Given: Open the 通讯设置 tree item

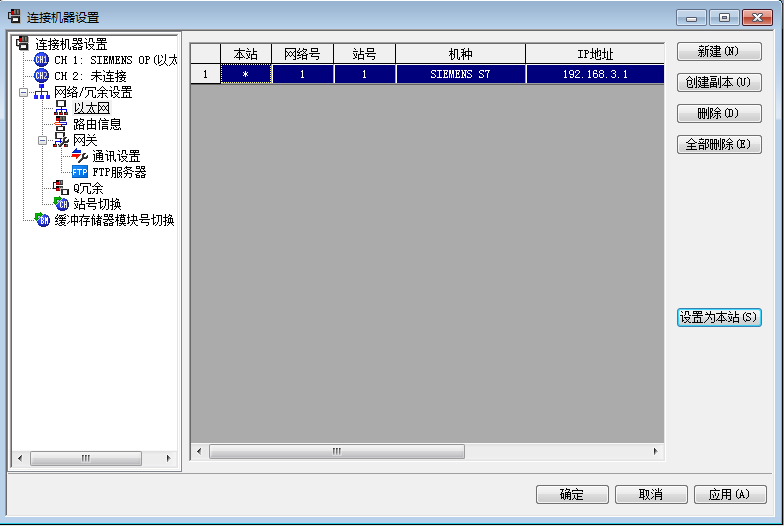Looking at the screenshot, I should 116,156.
